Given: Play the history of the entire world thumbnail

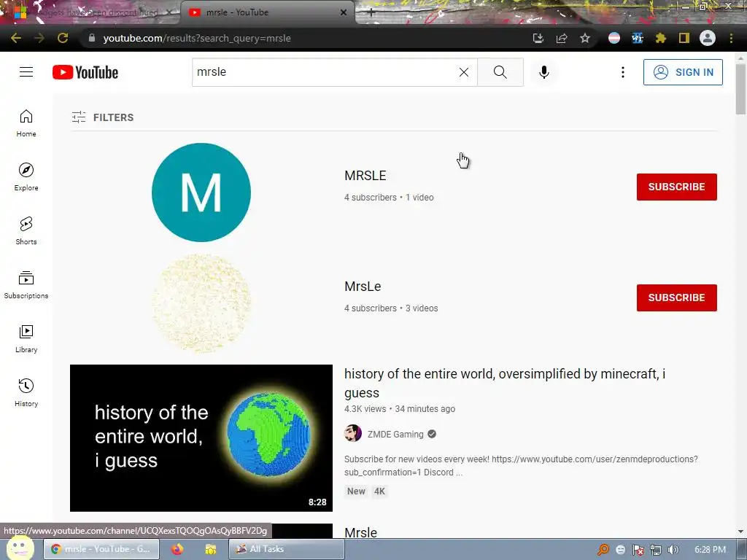Looking at the screenshot, I should pos(201,438).
